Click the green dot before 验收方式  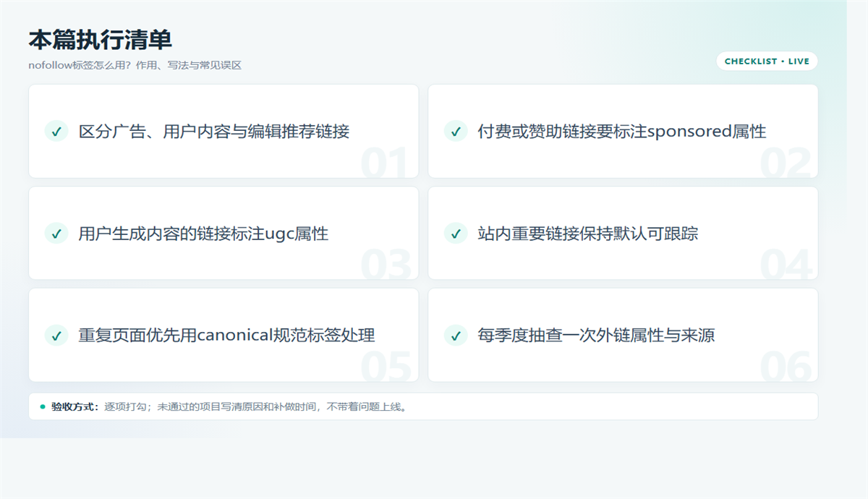43,406
